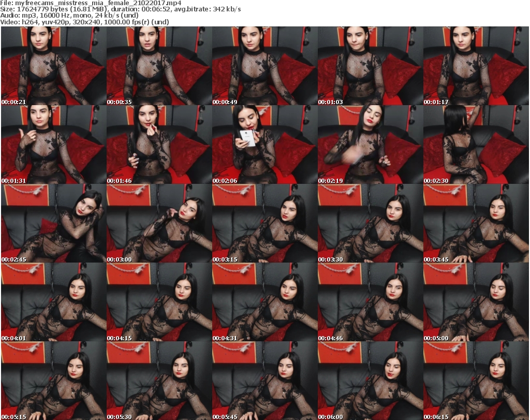This screenshot has width=530, height=420.
Task: Open the frame stamped 00:06:15
Action: [476, 381]
